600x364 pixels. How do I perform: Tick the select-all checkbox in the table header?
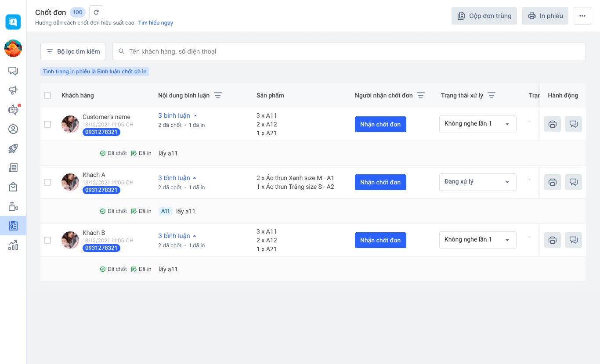coord(47,95)
